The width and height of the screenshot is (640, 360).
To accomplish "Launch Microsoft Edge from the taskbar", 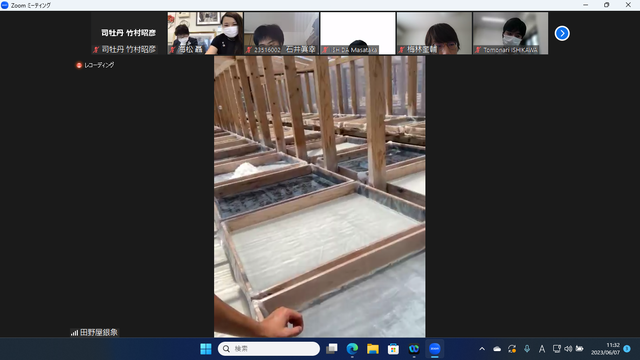I will click(x=352, y=349).
